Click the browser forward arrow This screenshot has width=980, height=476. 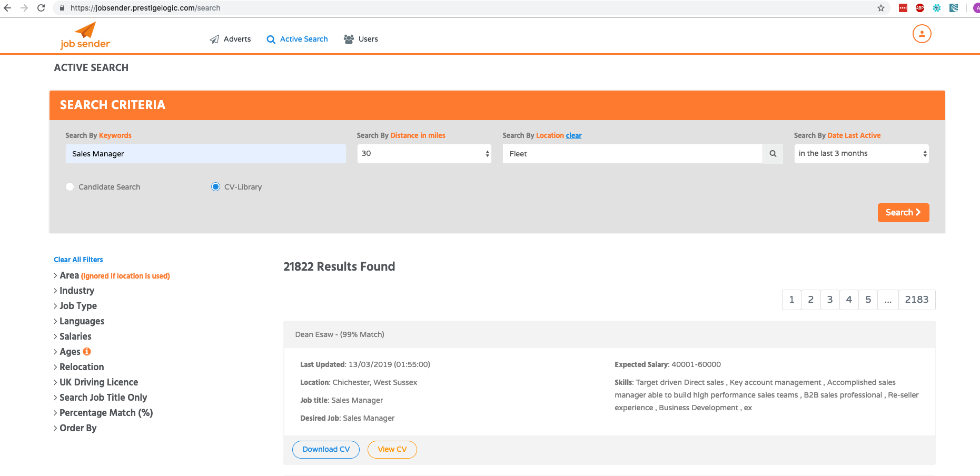[x=24, y=8]
